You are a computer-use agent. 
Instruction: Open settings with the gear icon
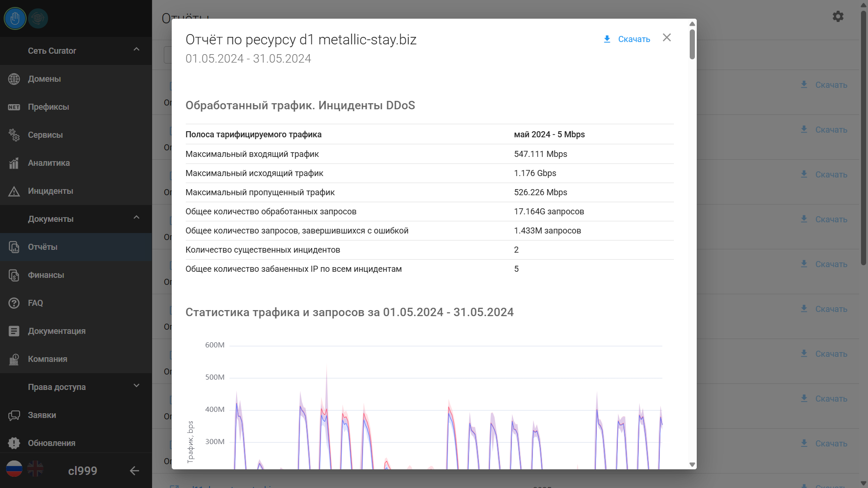pos(838,16)
